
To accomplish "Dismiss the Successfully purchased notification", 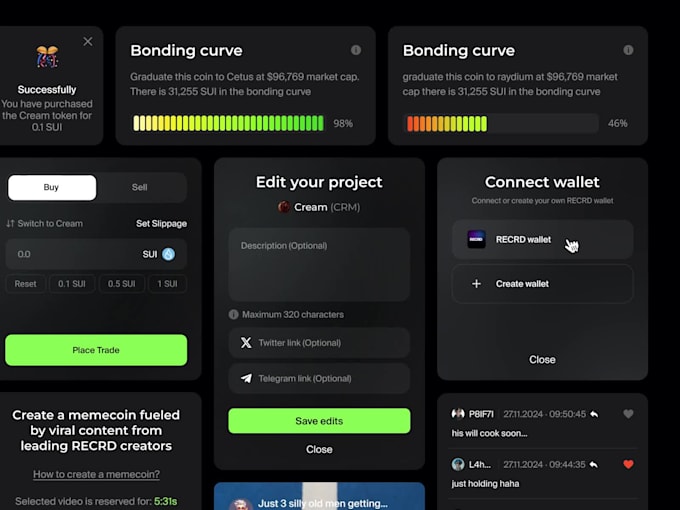I will [88, 41].
